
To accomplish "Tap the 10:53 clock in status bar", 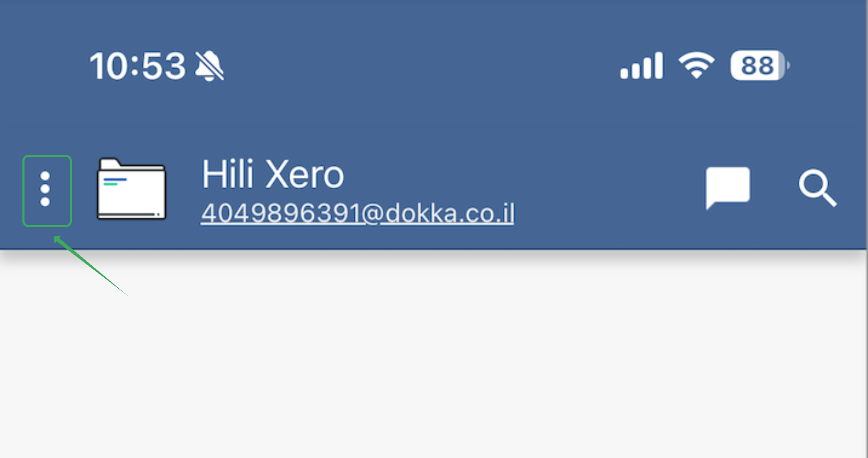I will point(138,66).
